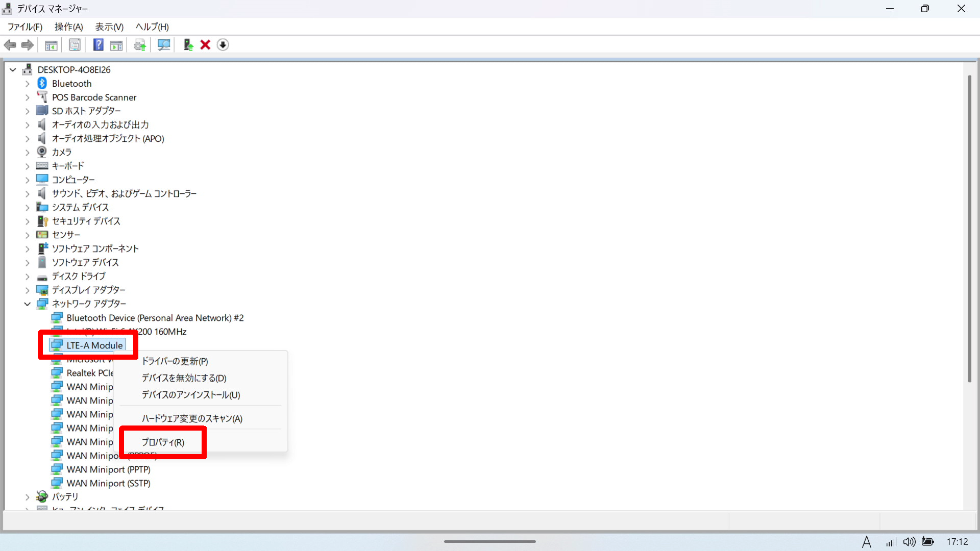The height and width of the screenshot is (551, 980).
Task: Click the properties sheet toolbar icon
Action: click(75, 45)
